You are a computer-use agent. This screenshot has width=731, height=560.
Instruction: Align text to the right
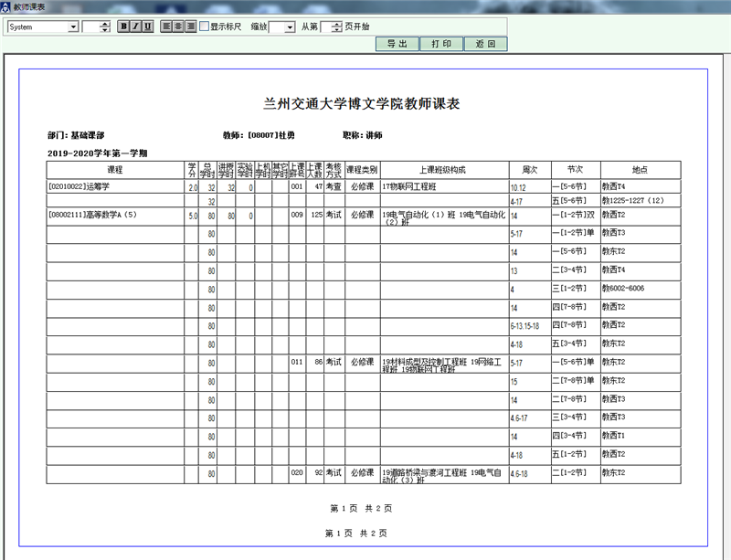tap(191, 26)
